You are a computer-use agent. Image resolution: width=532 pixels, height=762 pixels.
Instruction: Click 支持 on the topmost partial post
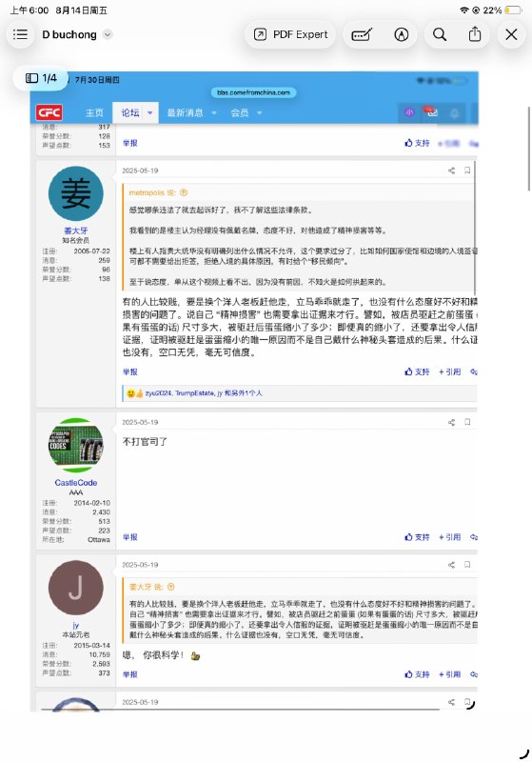pos(417,143)
